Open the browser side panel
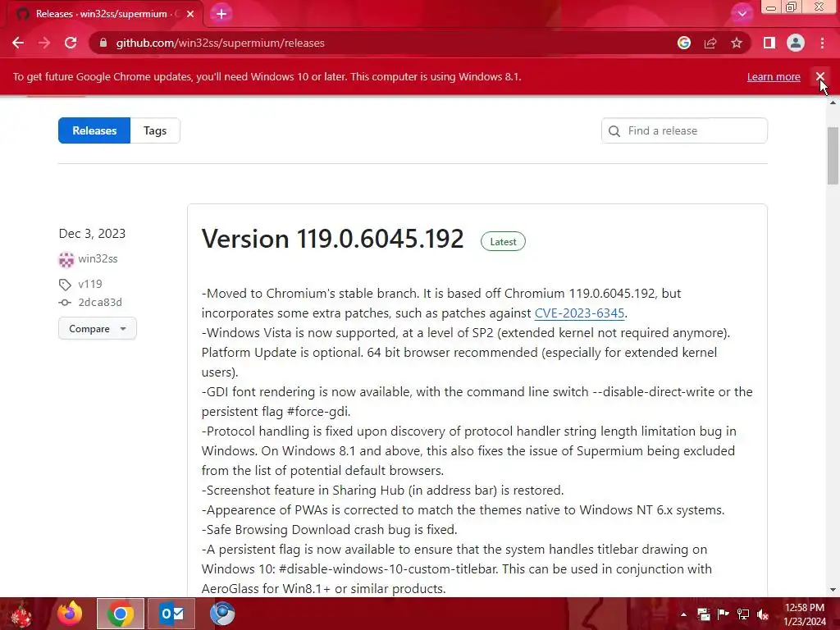Viewport: 840px width, 630px height. pos(769,43)
